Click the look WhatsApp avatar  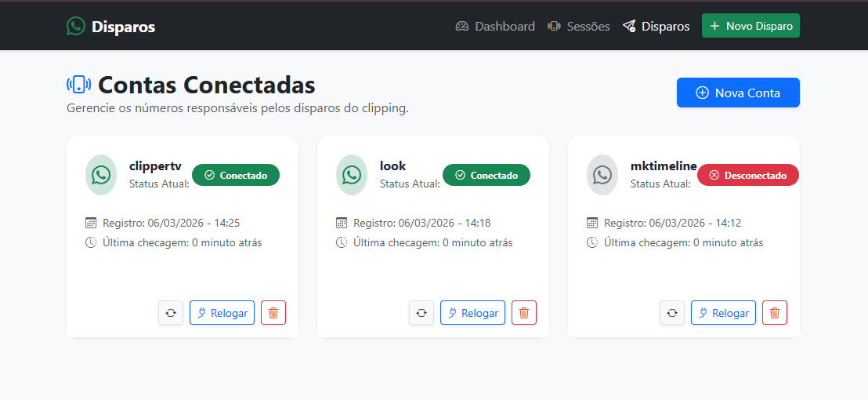point(352,175)
